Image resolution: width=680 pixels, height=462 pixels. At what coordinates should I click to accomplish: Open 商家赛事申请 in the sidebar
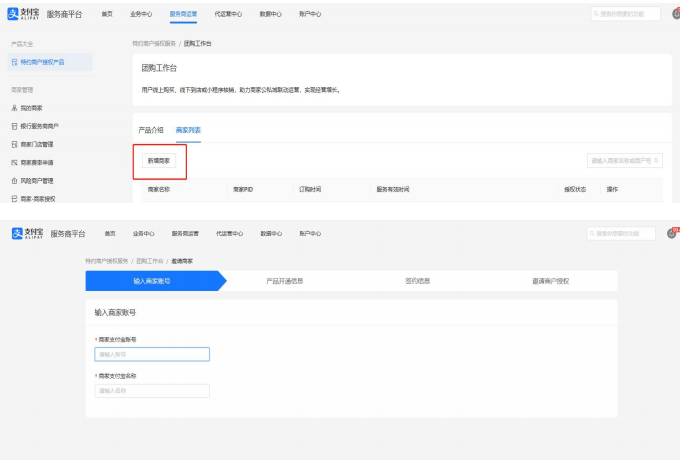37,162
